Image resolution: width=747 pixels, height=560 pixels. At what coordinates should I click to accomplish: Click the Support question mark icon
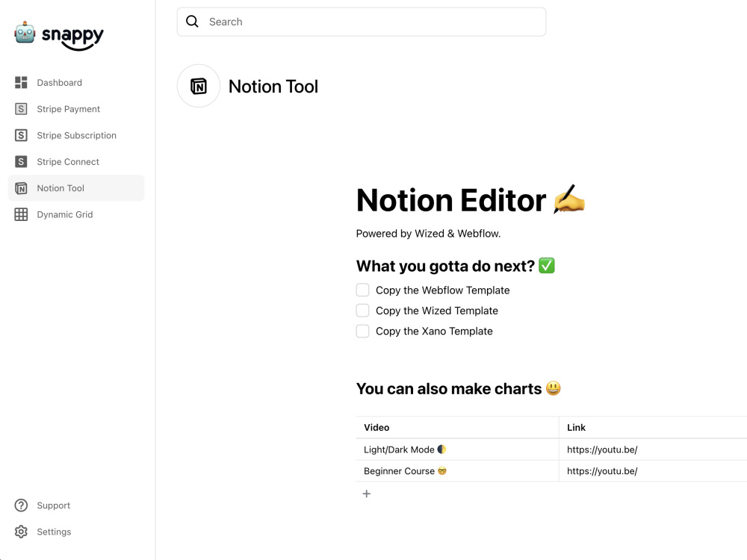pos(21,505)
